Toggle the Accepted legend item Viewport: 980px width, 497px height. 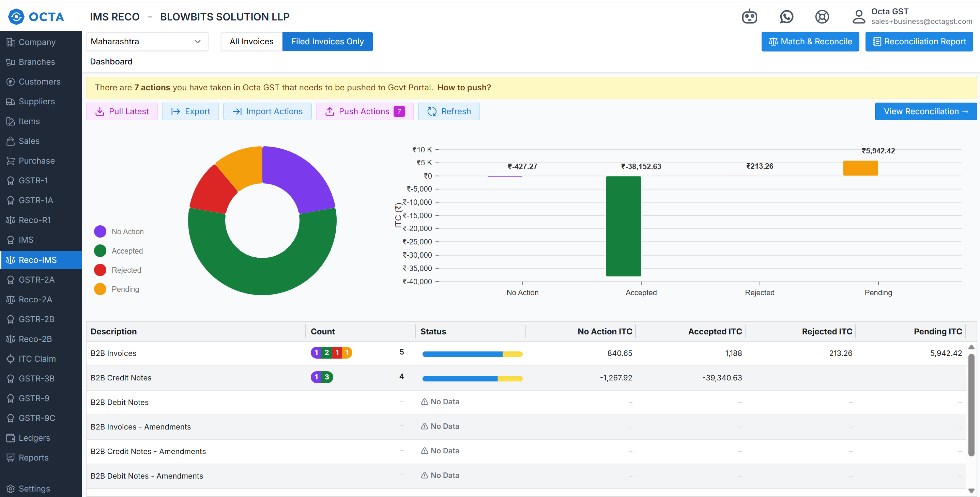point(127,251)
